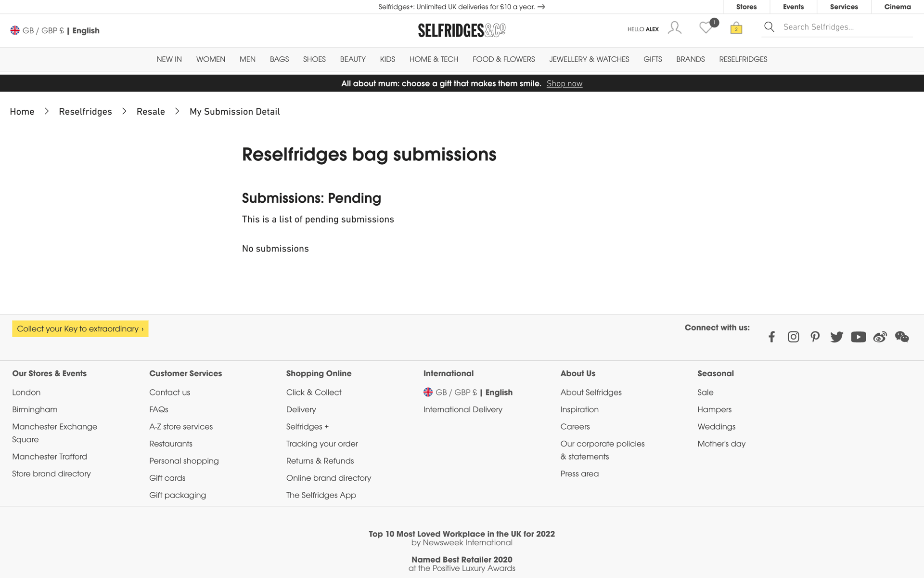Open Selfridges WeChat icon
This screenshot has width=924, height=578.
point(902,337)
